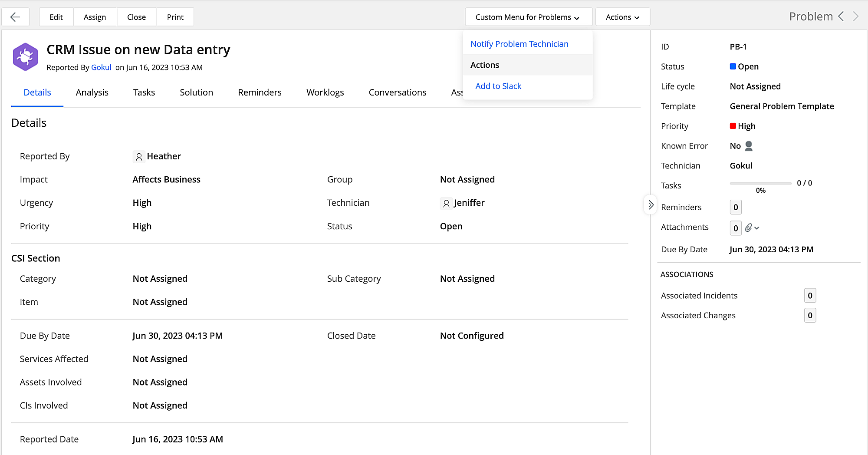Open the chevron beside the attachment count

(x=757, y=228)
